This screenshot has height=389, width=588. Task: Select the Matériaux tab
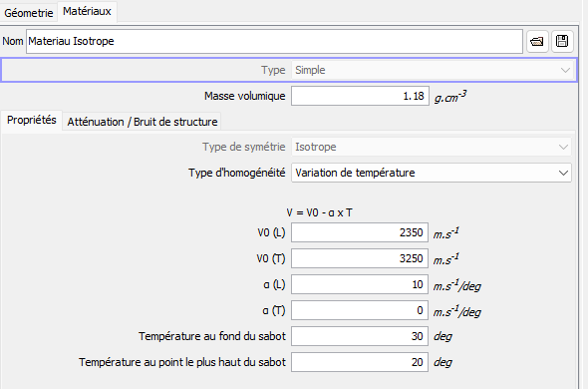click(x=87, y=12)
